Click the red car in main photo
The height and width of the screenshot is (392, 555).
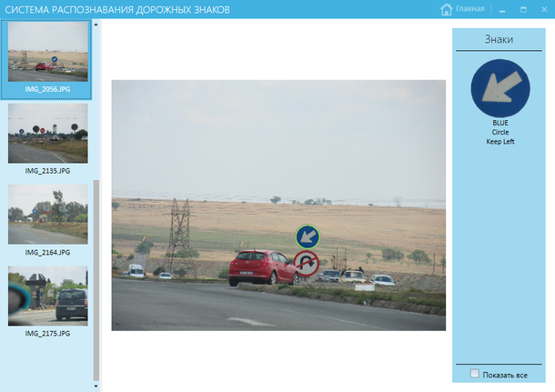pyautogui.click(x=263, y=267)
